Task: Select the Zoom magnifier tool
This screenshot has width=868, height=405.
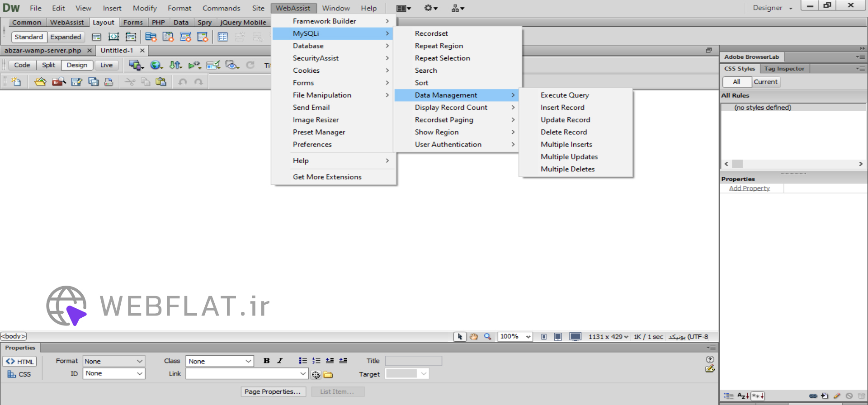Action: 488,337
